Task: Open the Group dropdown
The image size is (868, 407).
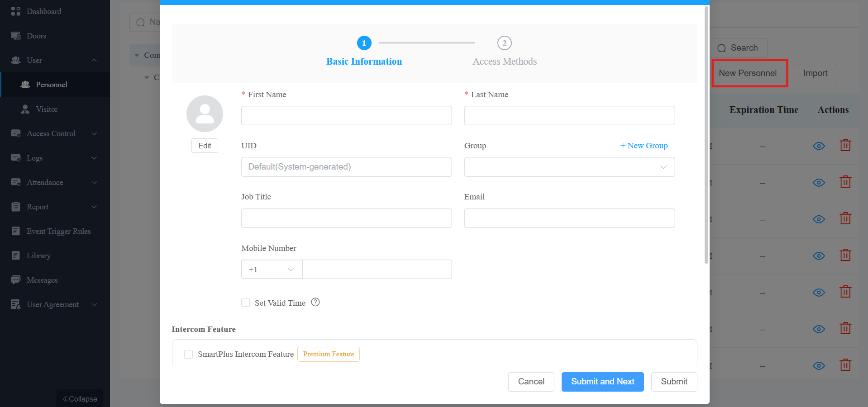Action: [x=569, y=167]
